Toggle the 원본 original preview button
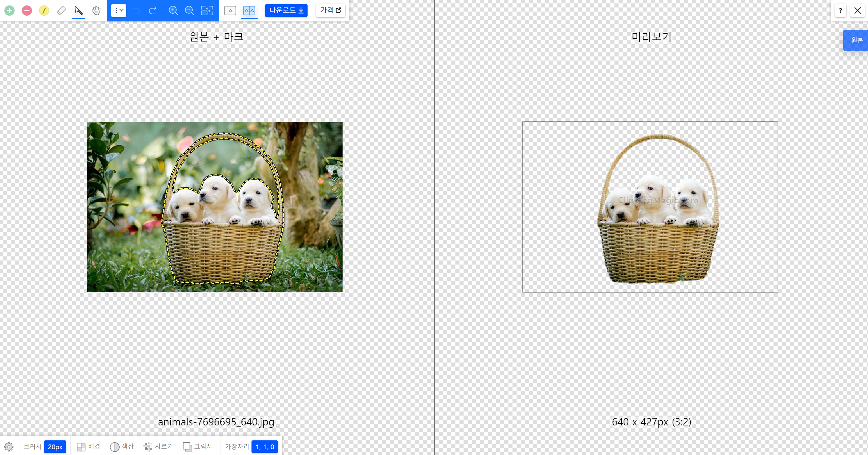 coord(856,40)
